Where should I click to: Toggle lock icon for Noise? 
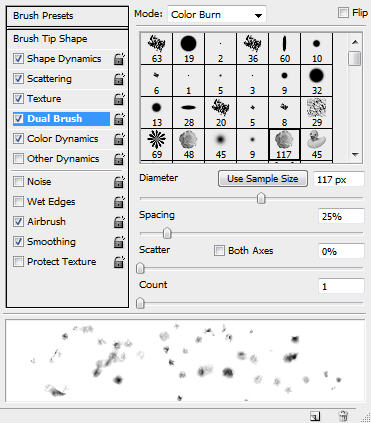tap(119, 182)
